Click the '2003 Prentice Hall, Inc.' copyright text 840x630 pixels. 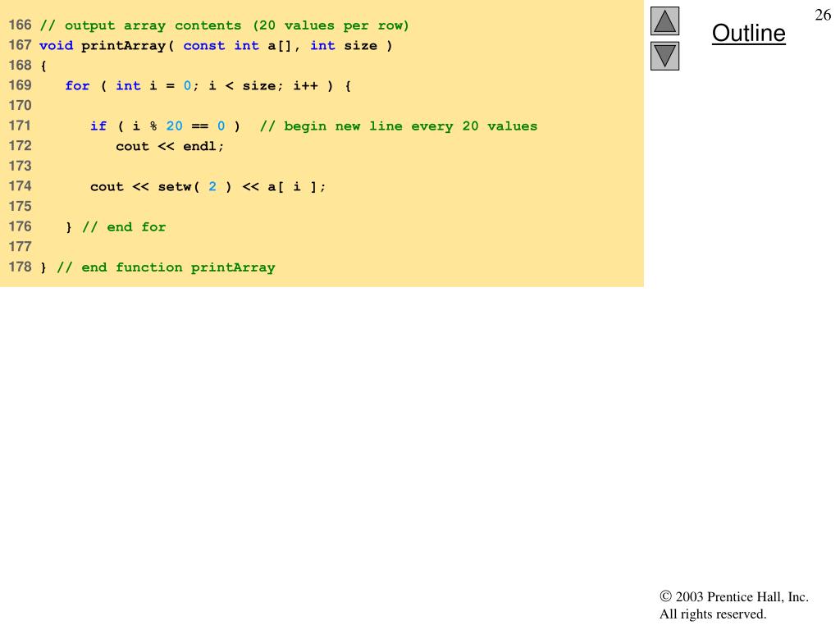pyautogui.click(x=734, y=597)
